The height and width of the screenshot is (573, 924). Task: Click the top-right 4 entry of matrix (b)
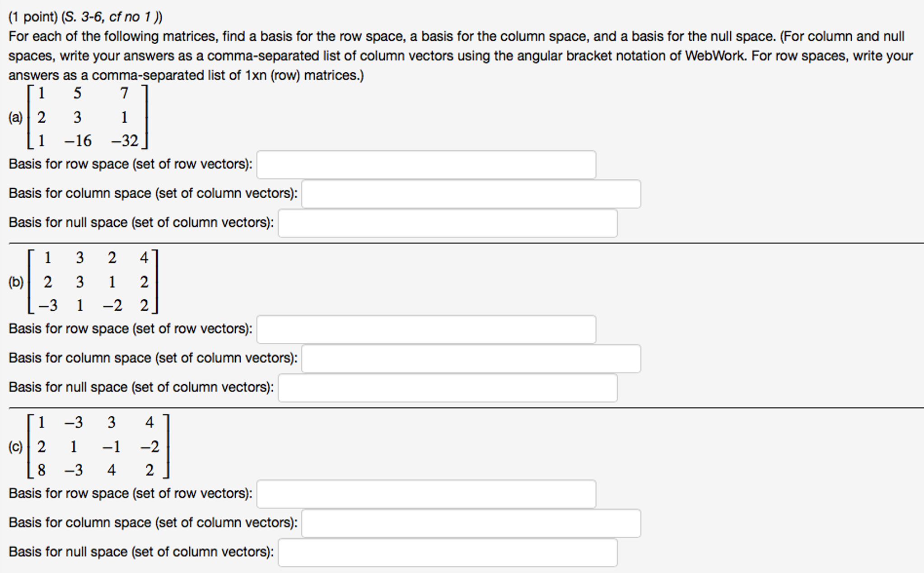pos(144,258)
